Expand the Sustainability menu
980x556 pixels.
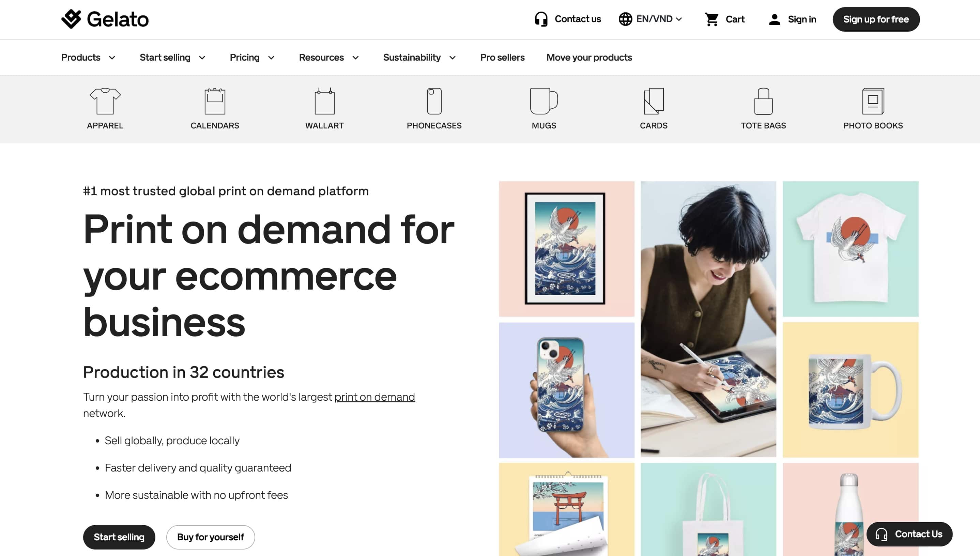419,57
